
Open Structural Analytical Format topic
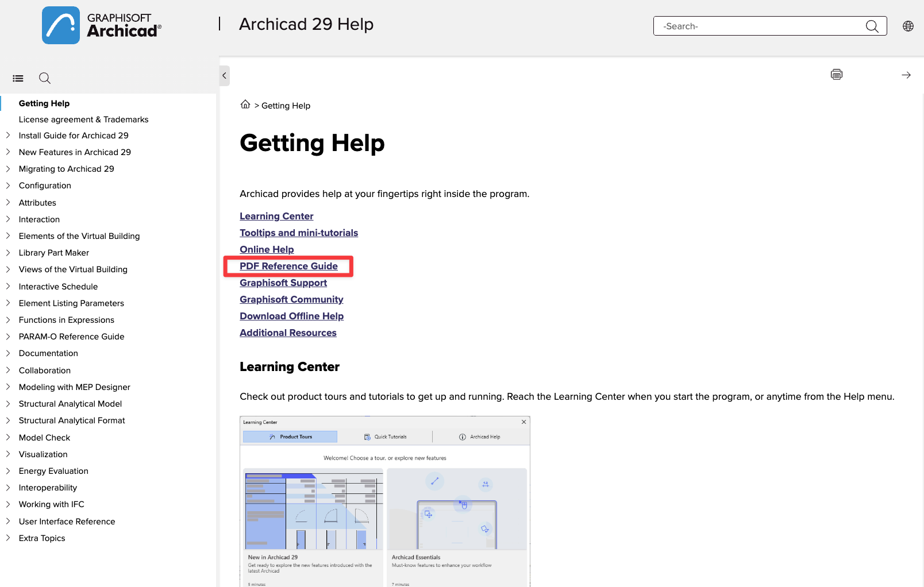tap(72, 420)
